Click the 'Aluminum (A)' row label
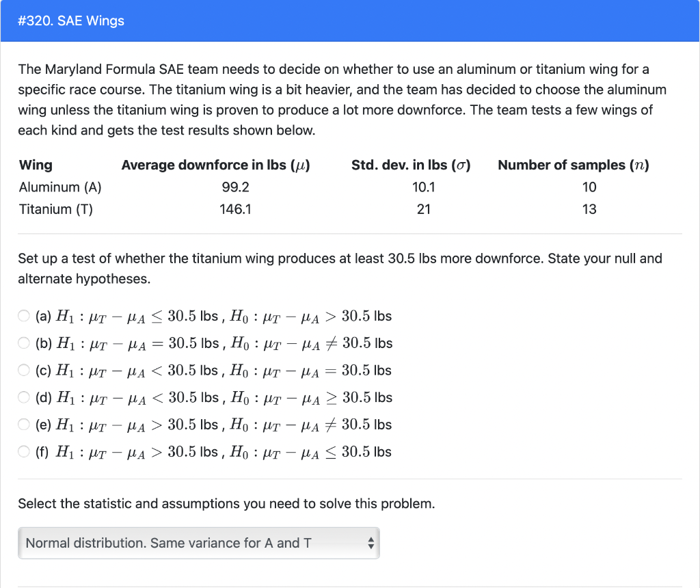The width and height of the screenshot is (700, 588). [60, 187]
